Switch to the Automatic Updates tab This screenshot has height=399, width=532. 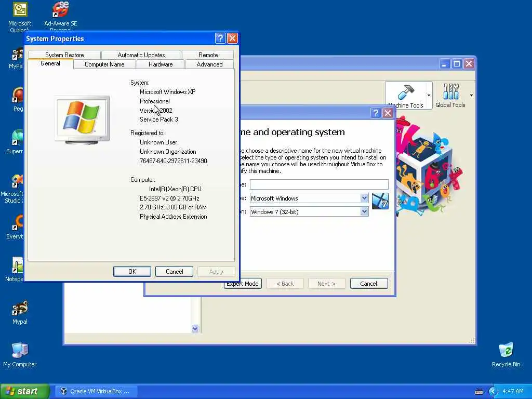click(x=141, y=55)
